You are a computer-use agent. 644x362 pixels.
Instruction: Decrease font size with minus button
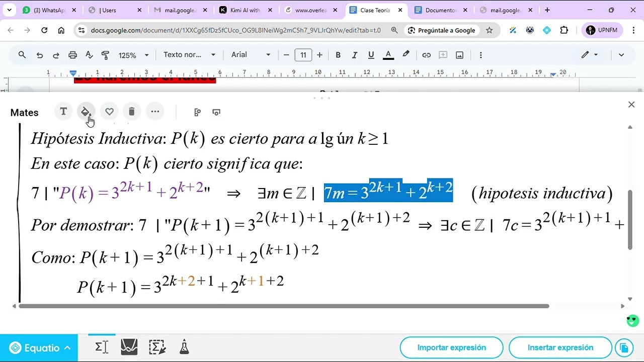tap(286, 55)
